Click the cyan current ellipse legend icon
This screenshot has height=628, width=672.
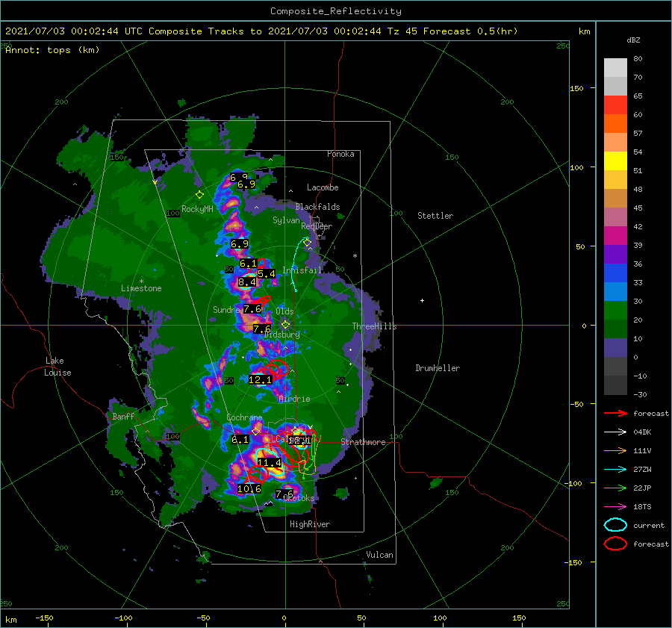615,525
